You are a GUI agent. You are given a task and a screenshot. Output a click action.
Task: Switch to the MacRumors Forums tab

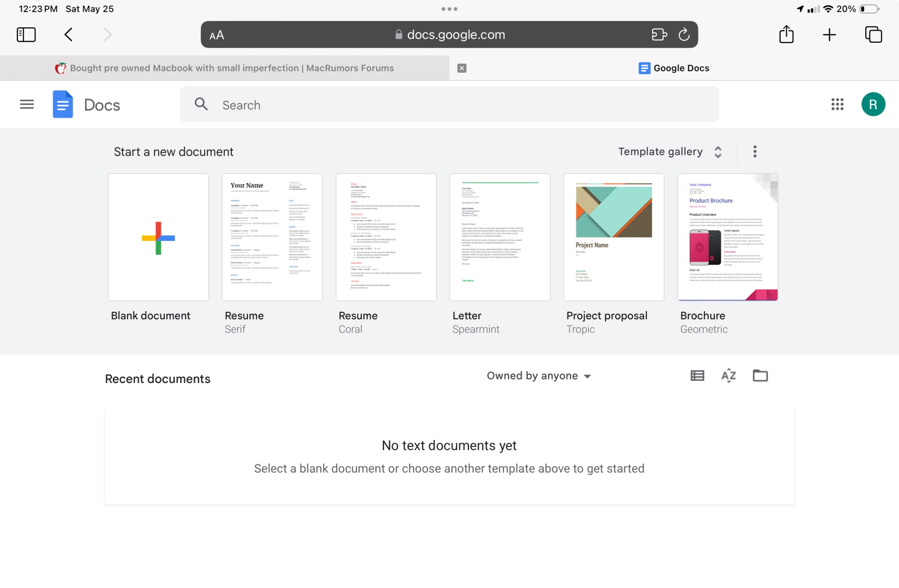pos(225,68)
